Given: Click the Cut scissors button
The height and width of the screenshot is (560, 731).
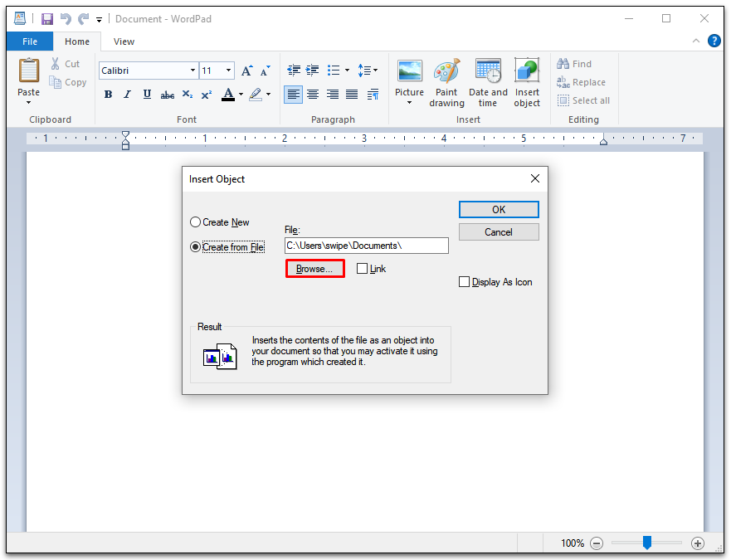Looking at the screenshot, I should tap(66, 64).
